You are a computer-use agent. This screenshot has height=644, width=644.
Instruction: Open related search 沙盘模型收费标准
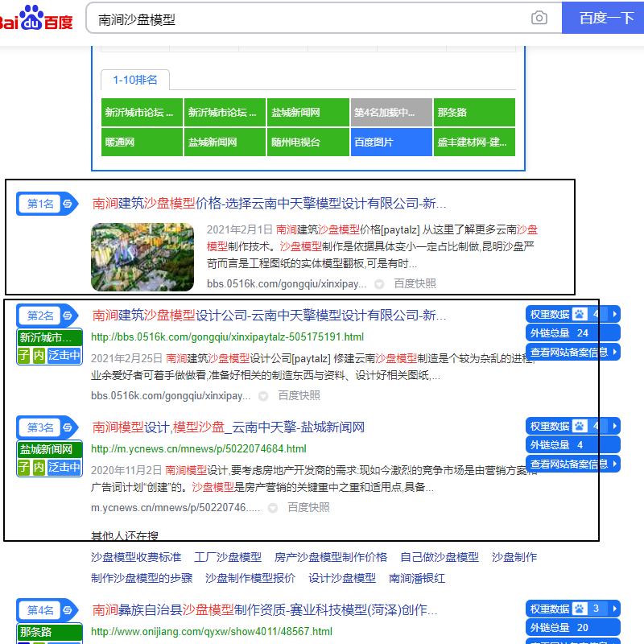coord(136,557)
